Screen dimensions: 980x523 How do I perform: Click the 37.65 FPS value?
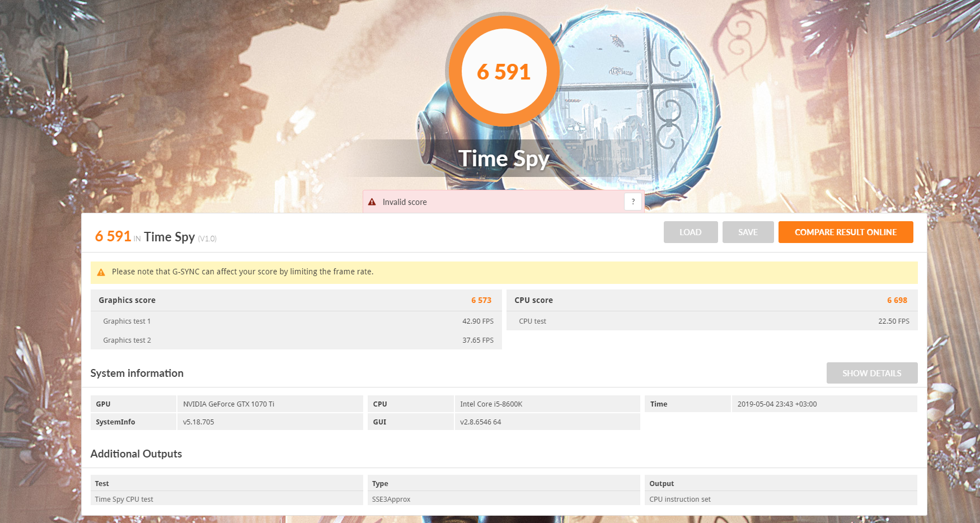478,340
